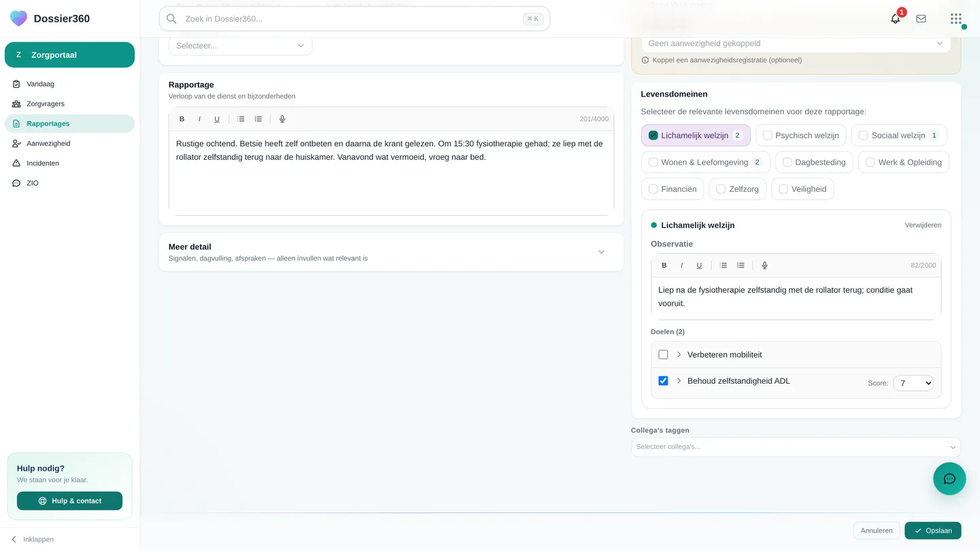This screenshot has width=980, height=551.
Task: Check the Verbeteren mobiliteit goal
Action: [663, 354]
